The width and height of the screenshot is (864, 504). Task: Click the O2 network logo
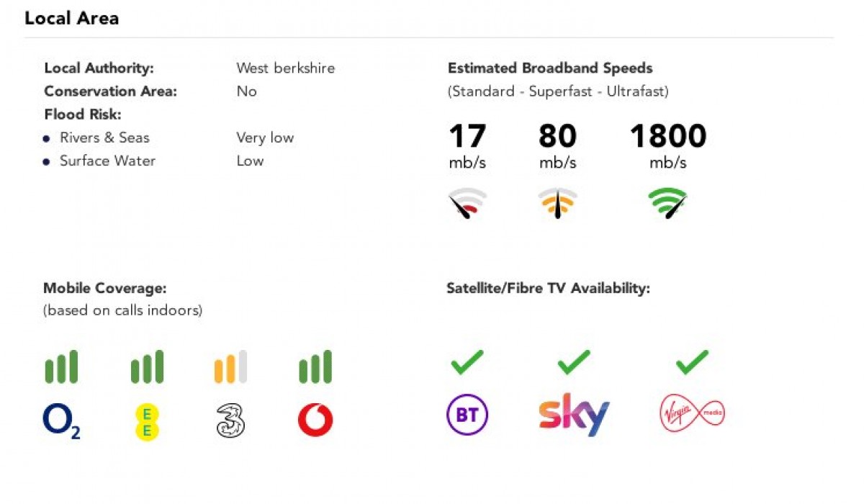click(61, 421)
